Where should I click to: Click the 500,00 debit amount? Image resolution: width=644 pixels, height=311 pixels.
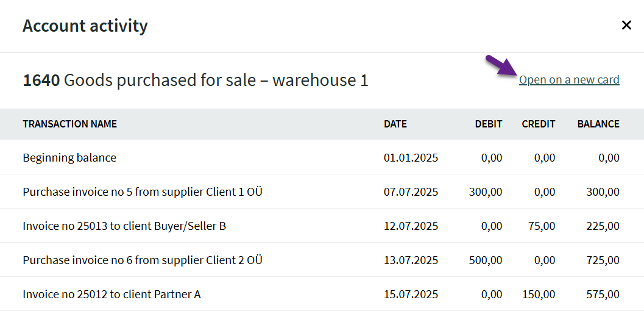click(x=486, y=260)
